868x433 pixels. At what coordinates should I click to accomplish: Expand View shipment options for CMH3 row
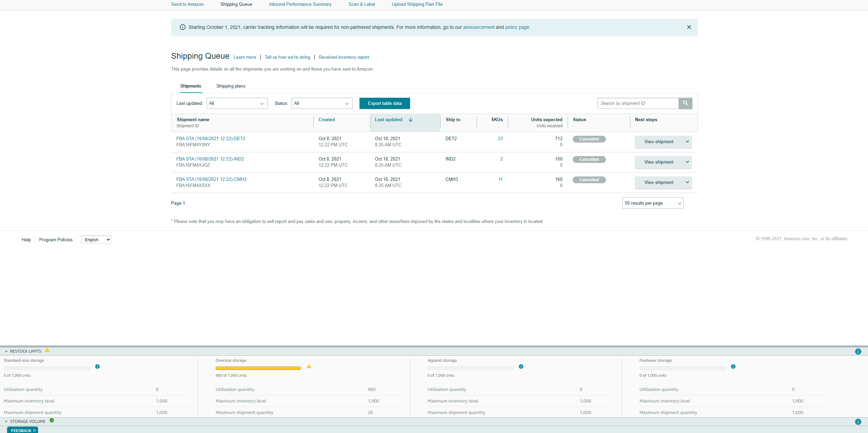tap(687, 182)
